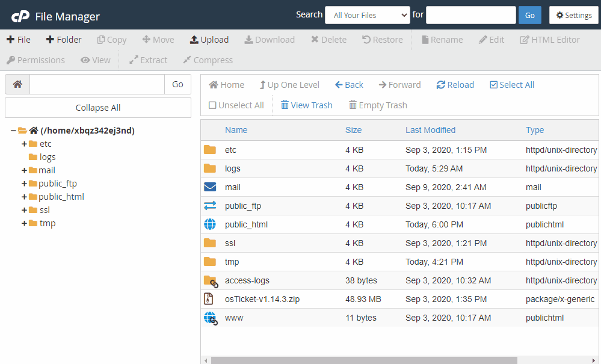
Task: Collapse the /home/xbqz342ej3nd root node
Action: pyautogui.click(x=13, y=131)
